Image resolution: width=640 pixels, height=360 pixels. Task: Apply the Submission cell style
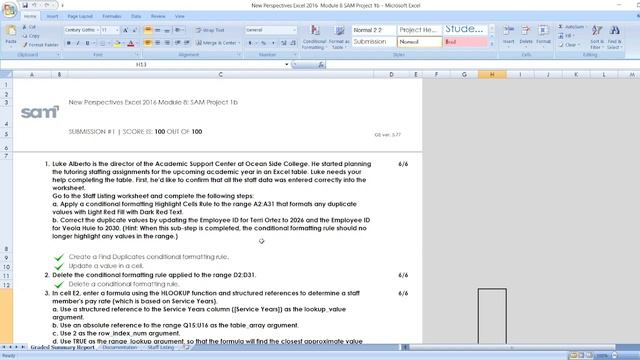[x=374, y=42]
